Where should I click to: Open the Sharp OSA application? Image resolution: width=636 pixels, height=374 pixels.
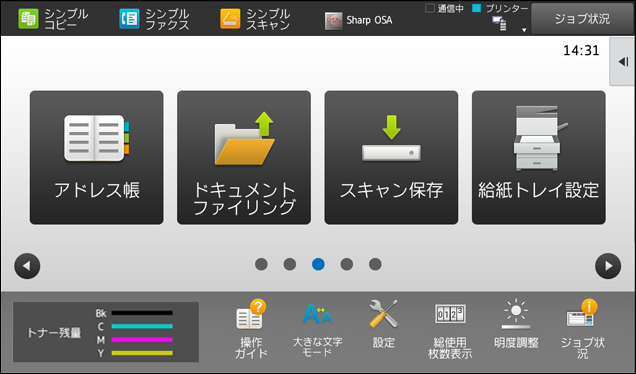click(x=359, y=20)
